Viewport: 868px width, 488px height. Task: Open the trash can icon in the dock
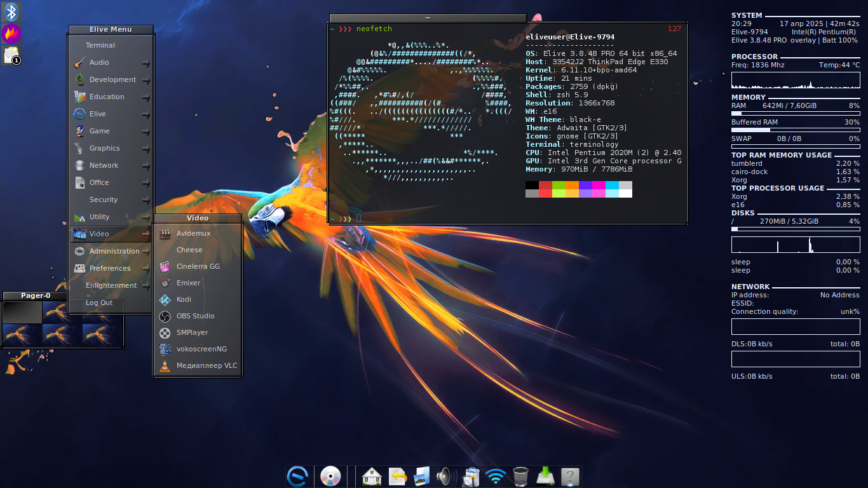[x=520, y=477]
